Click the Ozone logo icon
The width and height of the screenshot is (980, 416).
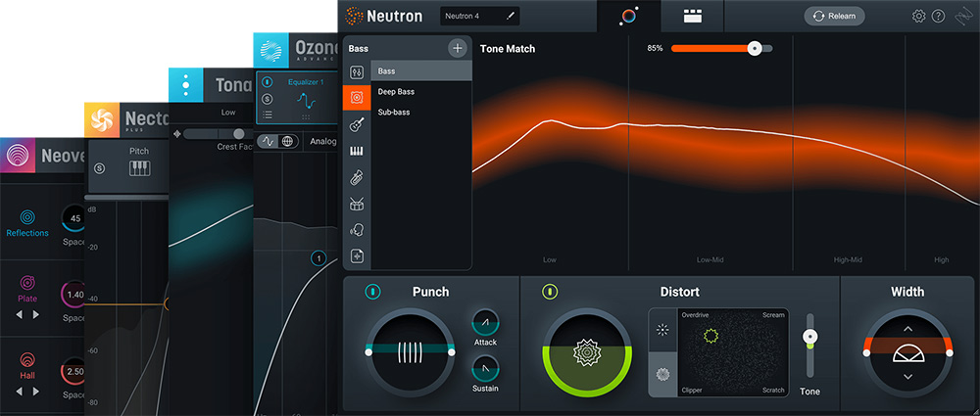tap(271, 50)
